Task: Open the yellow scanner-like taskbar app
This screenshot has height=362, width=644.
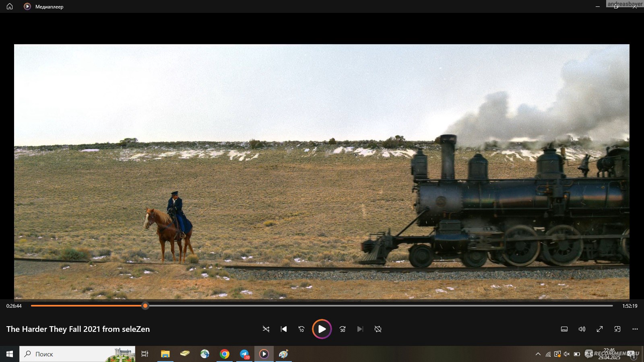Action: coord(185,354)
